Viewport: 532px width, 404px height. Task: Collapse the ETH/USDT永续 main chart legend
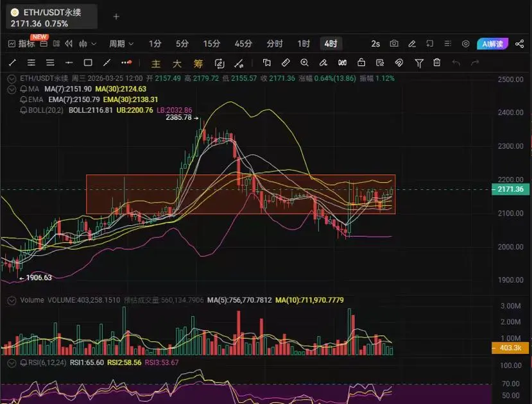[12, 79]
